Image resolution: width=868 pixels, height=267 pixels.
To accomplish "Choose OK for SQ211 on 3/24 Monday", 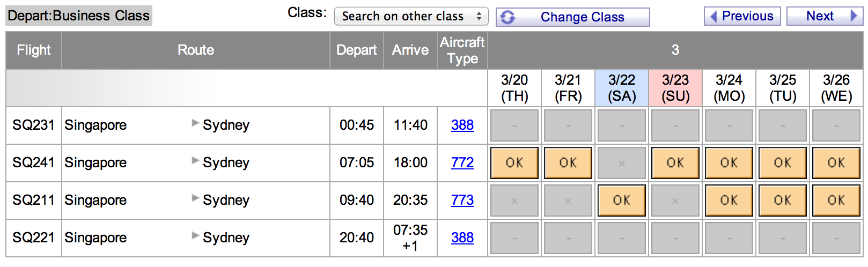I will [x=729, y=201].
